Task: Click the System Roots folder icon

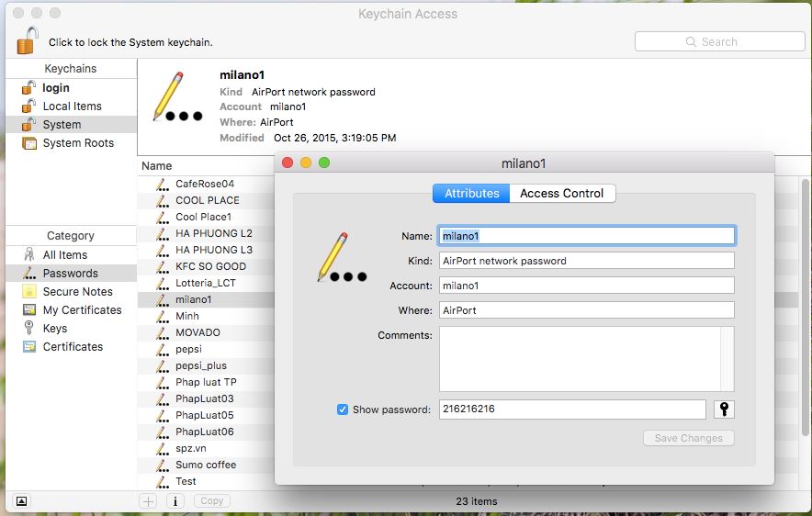Action: [x=29, y=143]
